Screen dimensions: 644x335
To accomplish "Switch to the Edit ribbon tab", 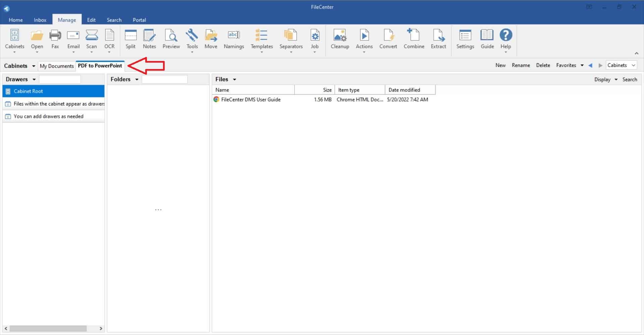I will coord(91,20).
